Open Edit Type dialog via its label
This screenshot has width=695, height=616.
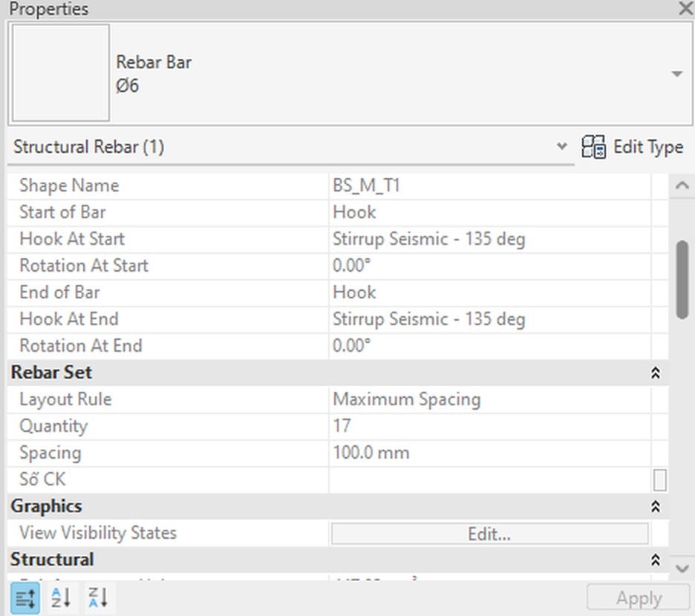click(x=648, y=147)
